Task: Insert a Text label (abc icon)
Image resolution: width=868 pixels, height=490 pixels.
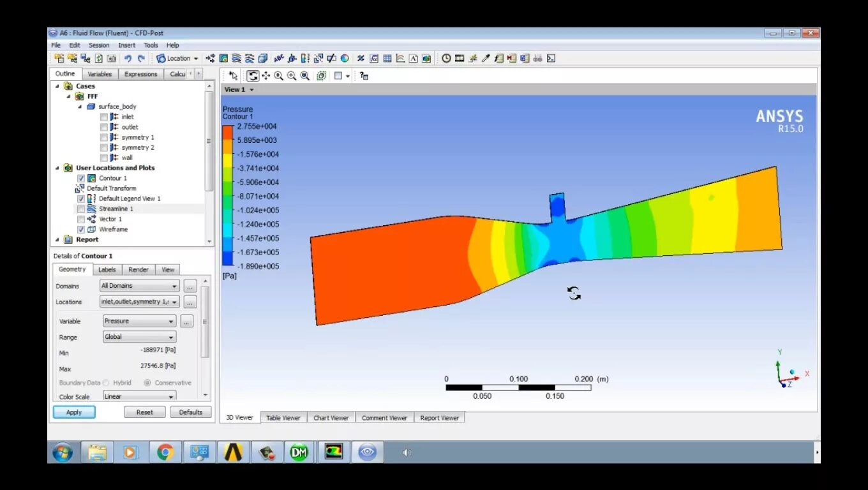Action: [279, 58]
